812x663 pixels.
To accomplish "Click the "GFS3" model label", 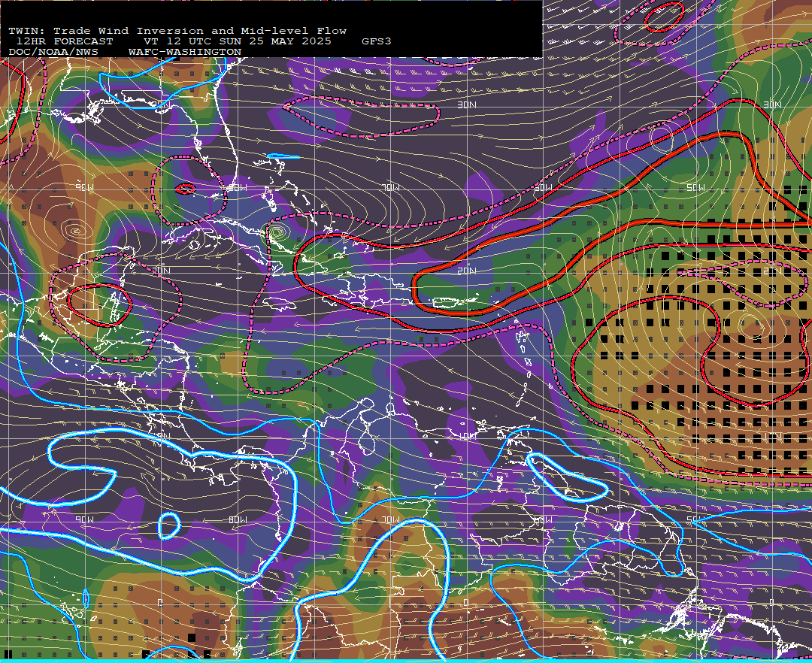I will 377,41.
